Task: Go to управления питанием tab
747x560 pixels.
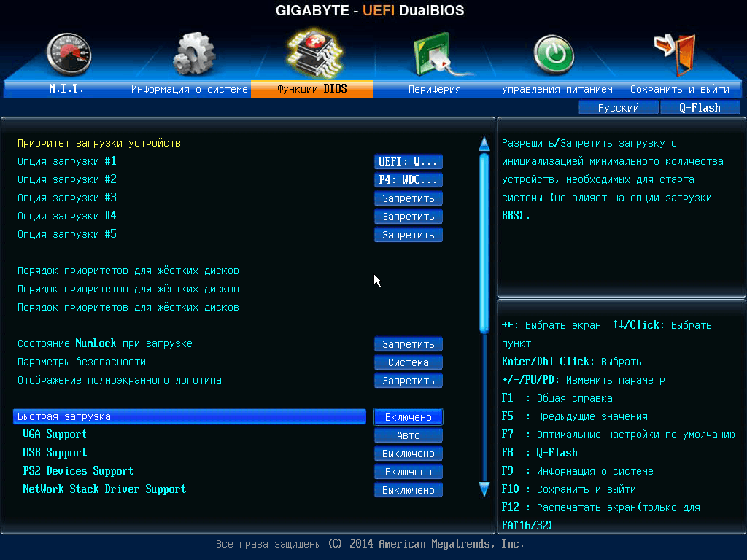Action: 557,88
